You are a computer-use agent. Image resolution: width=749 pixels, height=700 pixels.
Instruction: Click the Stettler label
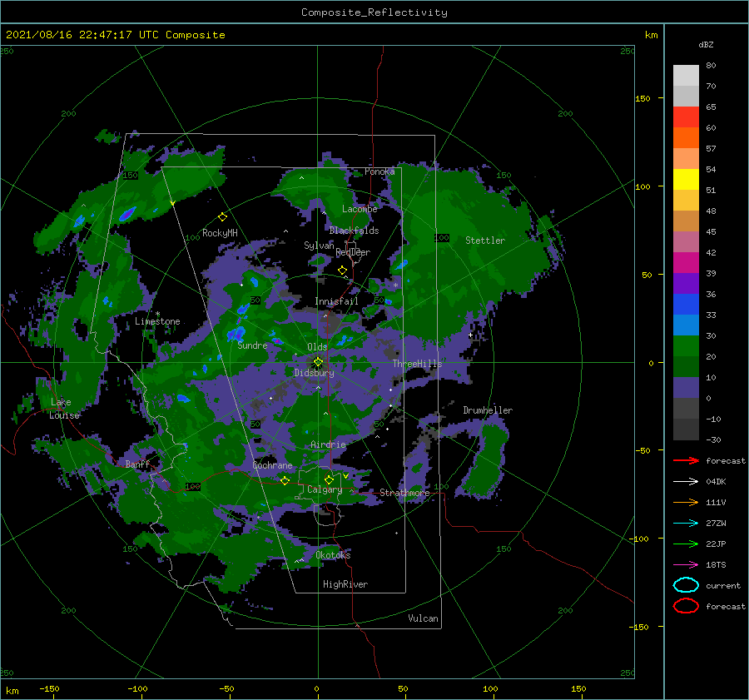(x=485, y=241)
